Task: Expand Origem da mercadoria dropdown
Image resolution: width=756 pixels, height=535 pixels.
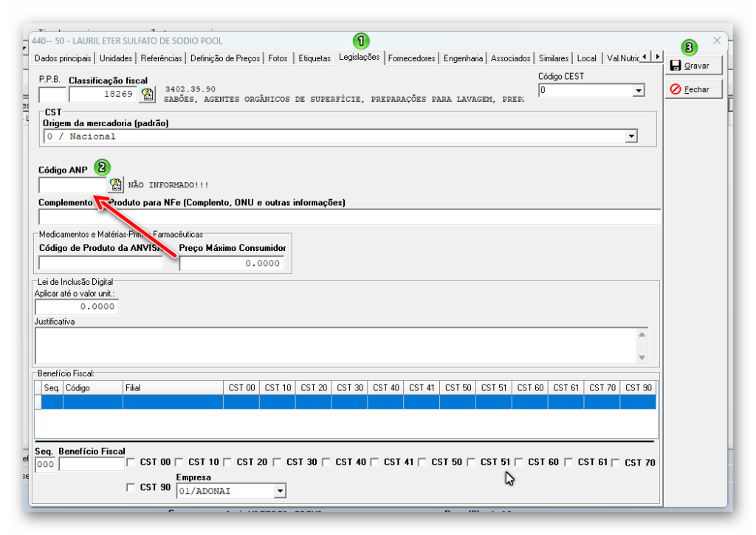Action: pos(630,137)
